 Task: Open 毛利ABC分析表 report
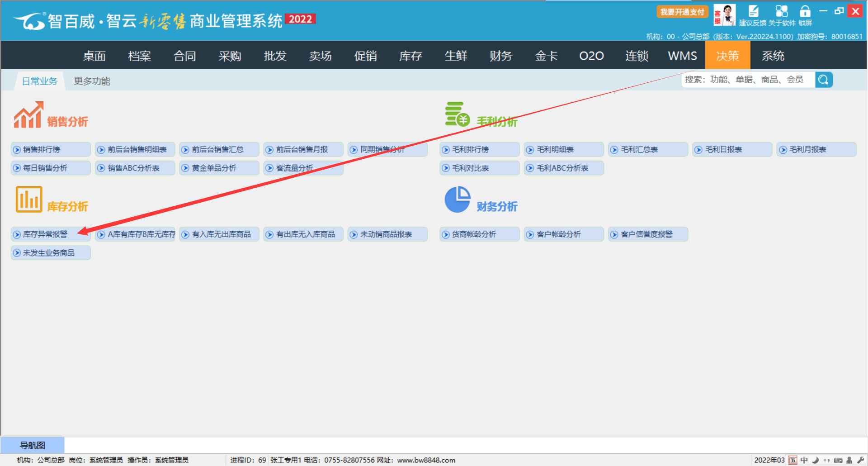(563, 168)
